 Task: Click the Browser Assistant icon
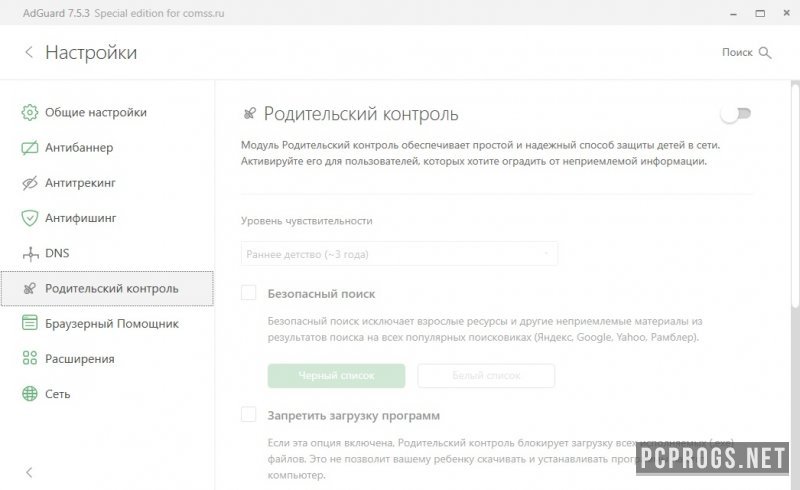point(30,323)
